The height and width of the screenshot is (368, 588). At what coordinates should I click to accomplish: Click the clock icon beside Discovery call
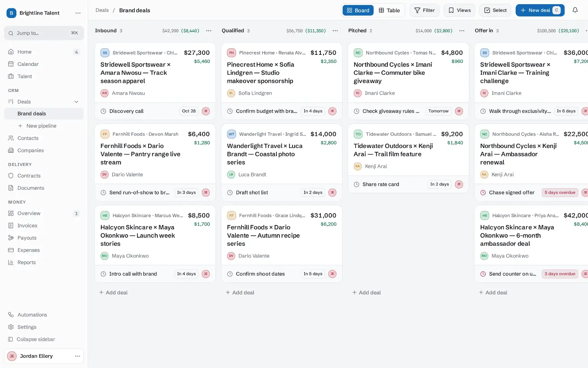click(x=103, y=111)
